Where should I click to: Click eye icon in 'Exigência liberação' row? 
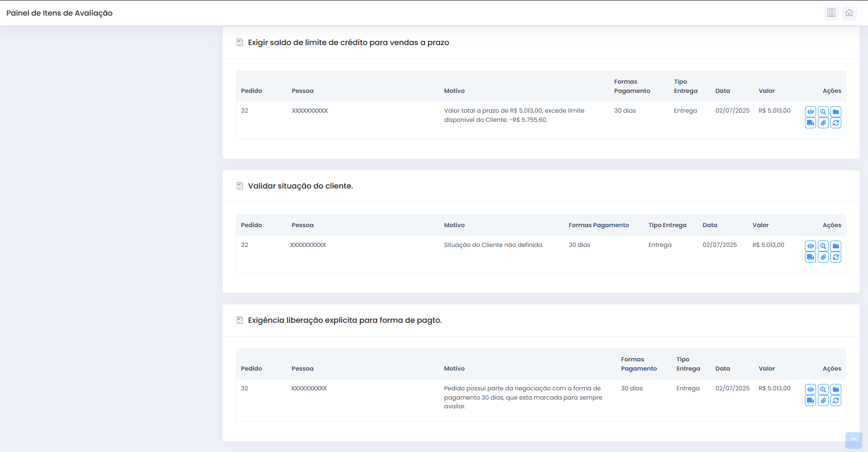[811, 389]
